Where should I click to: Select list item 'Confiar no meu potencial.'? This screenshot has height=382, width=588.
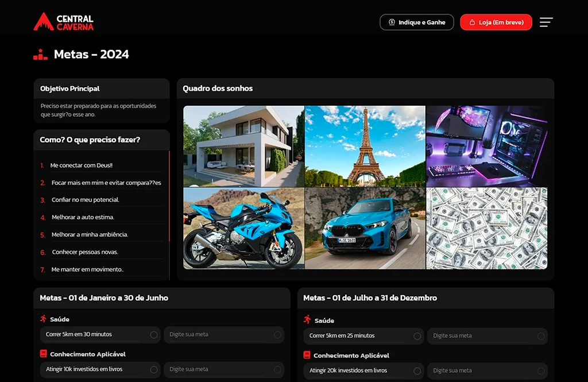pyautogui.click(x=86, y=200)
